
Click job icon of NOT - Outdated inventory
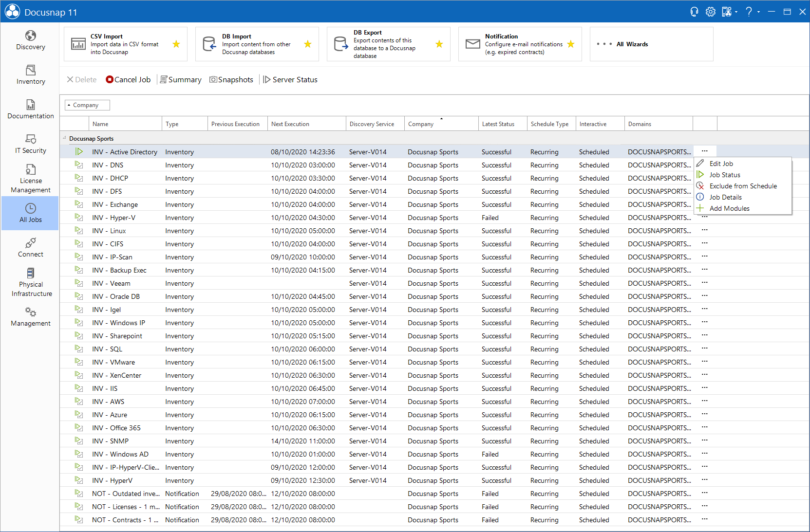pos(79,494)
